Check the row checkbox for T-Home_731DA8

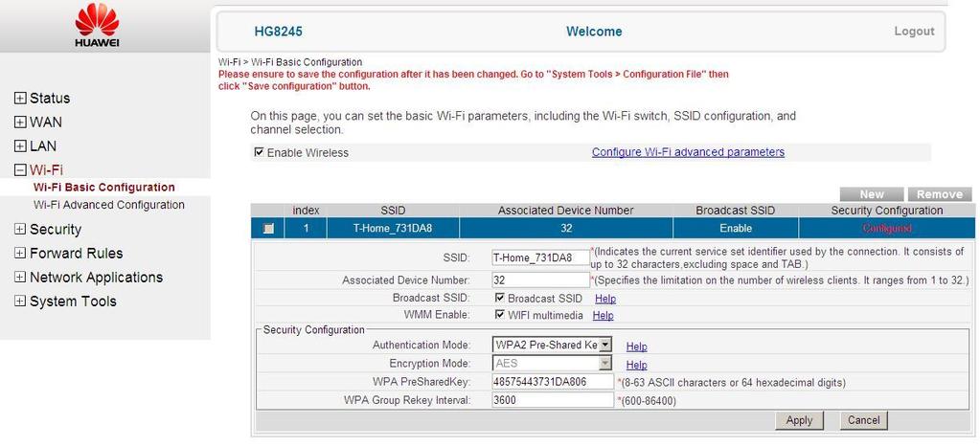pos(268,229)
